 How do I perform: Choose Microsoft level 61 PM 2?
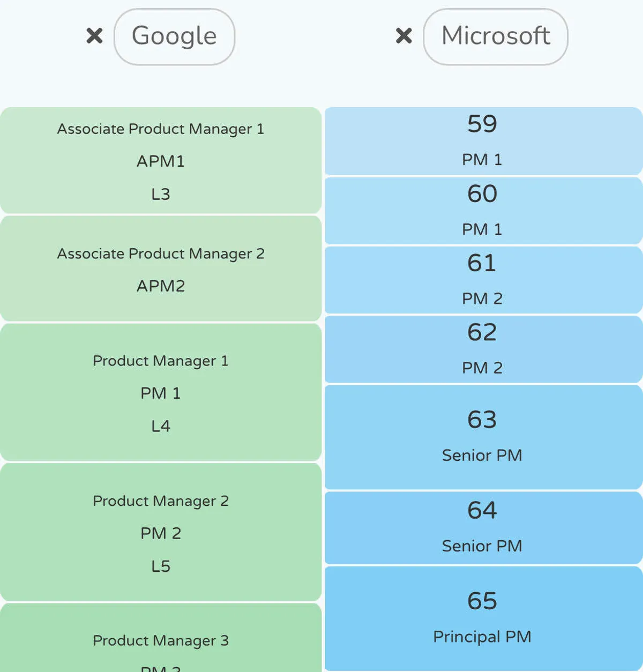click(482, 280)
